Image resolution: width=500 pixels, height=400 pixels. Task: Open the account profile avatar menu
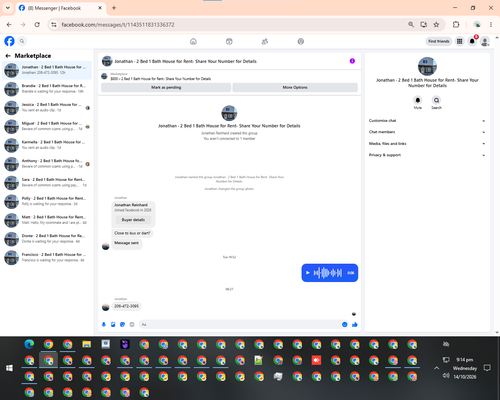coord(485,41)
